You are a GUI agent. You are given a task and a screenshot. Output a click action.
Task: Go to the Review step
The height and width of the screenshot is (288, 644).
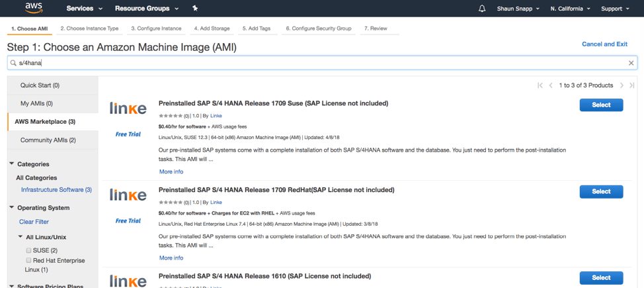coord(376,28)
